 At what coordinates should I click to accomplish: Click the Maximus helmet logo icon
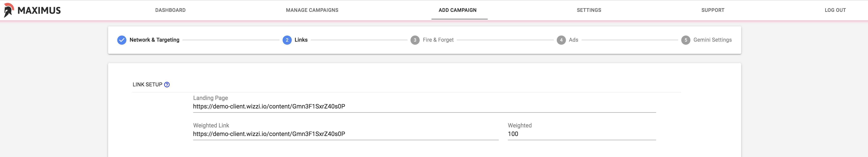pos(9,10)
